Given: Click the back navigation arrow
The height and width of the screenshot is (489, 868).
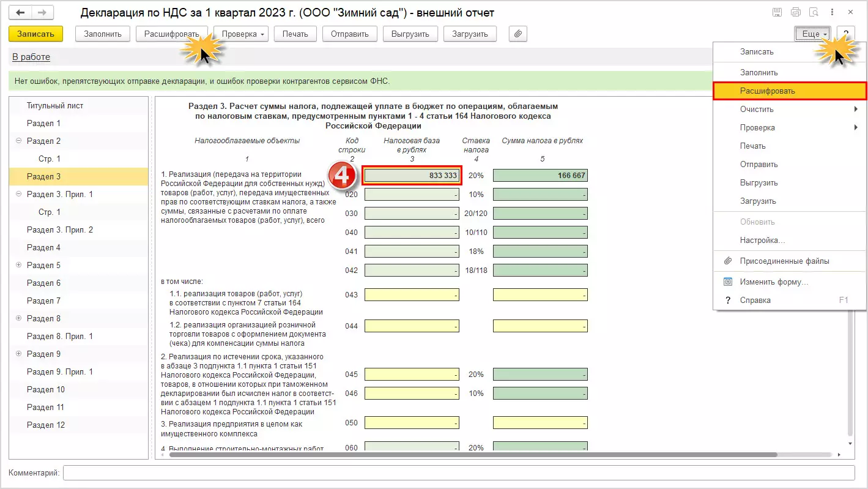Looking at the screenshot, I should click(21, 13).
